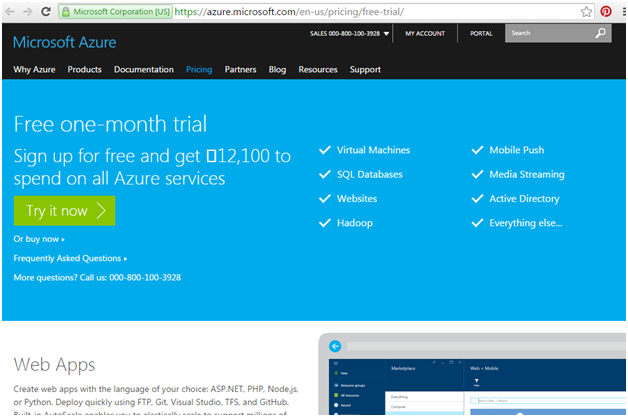Click the Microsoft Azure logo
Screen dimensions: 628x417
(x=64, y=42)
